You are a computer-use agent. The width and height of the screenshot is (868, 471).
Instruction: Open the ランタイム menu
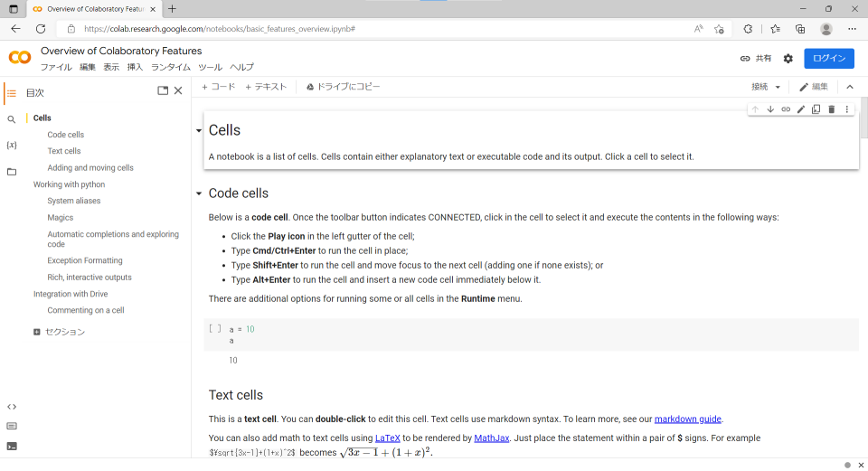171,67
